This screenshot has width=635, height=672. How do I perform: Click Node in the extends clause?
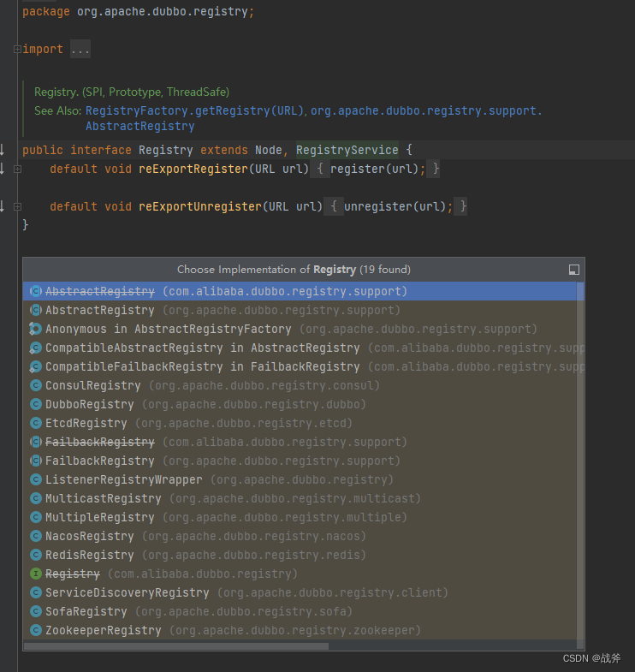(268, 150)
